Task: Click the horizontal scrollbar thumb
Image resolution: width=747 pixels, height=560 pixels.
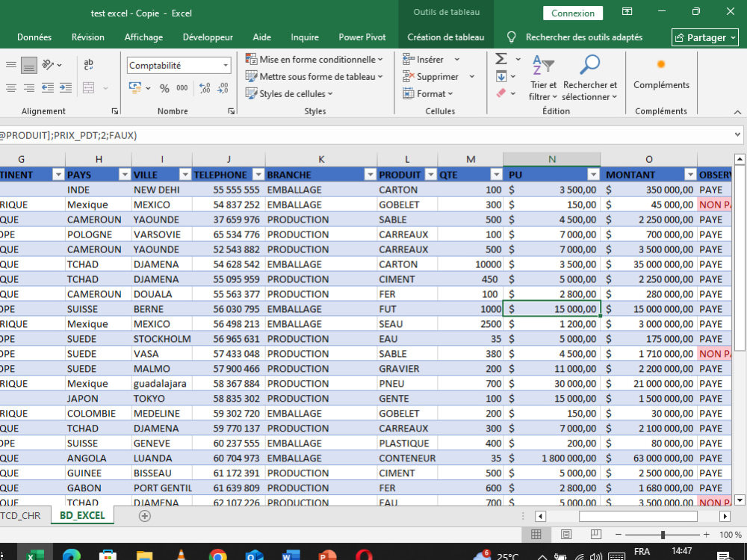Action: pyautogui.click(x=638, y=516)
